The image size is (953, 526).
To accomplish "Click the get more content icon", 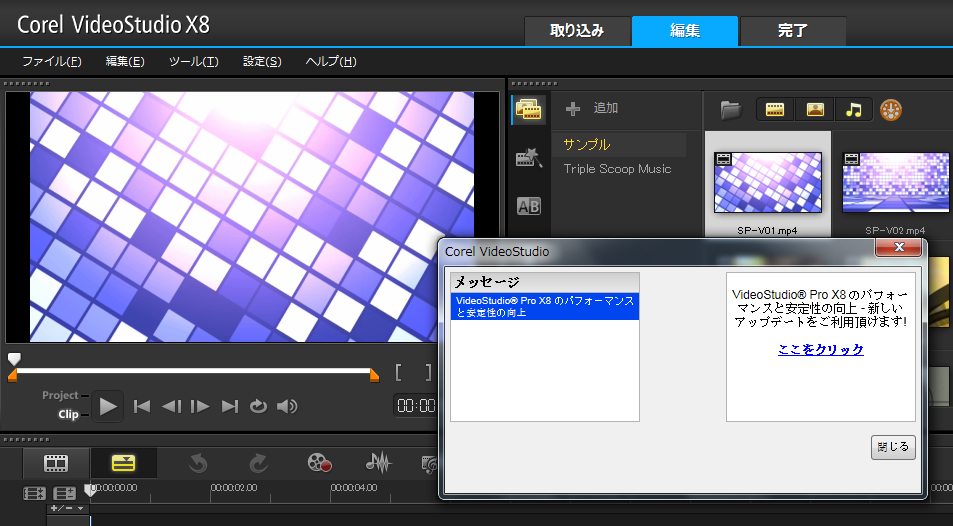I will [x=891, y=109].
